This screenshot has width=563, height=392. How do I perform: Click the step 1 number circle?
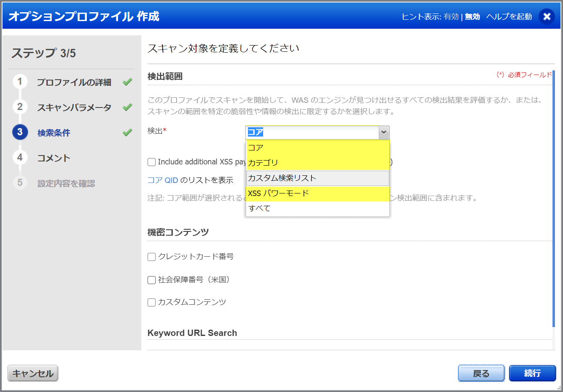(20, 83)
